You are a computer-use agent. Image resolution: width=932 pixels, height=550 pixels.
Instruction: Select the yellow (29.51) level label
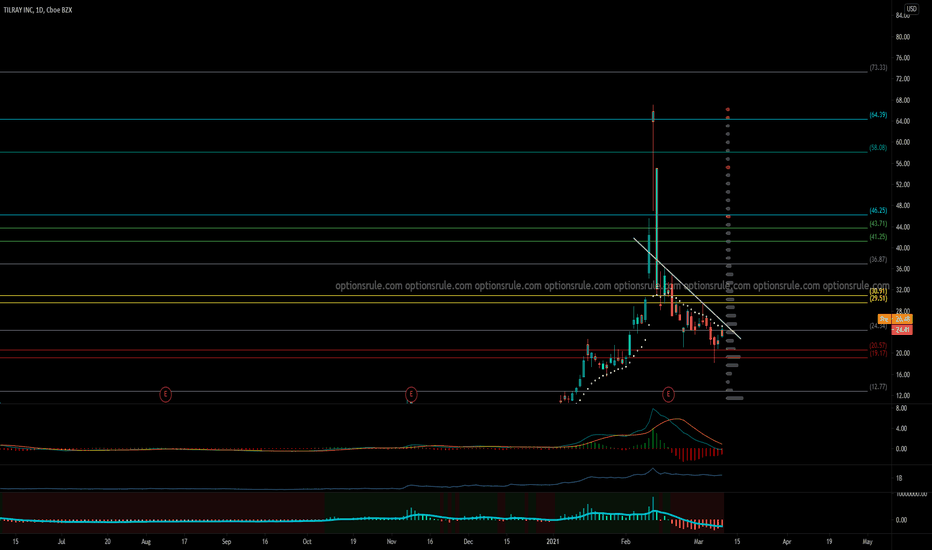tap(878, 298)
